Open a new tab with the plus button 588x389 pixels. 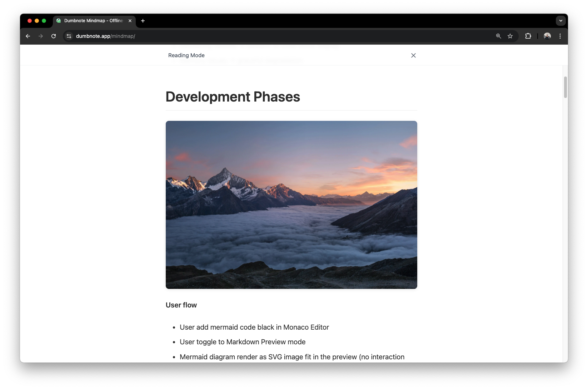tap(143, 21)
